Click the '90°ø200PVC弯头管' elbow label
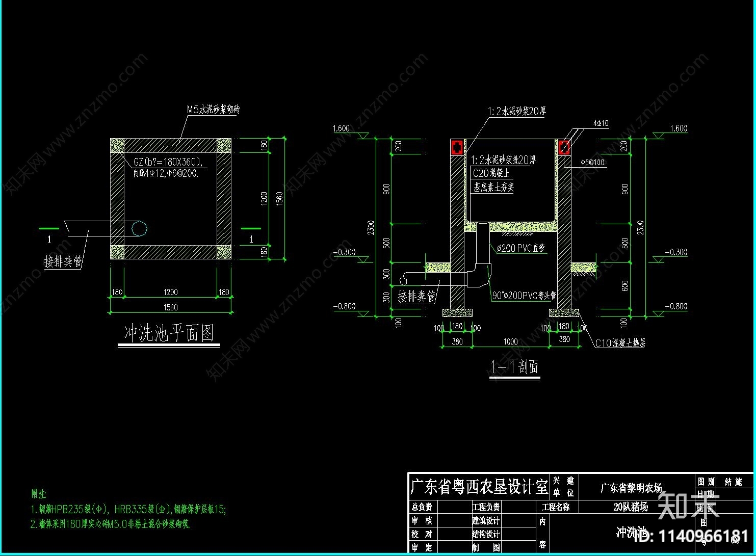Image resolution: width=756 pixels, height=556 pixels. click(524, 295)
